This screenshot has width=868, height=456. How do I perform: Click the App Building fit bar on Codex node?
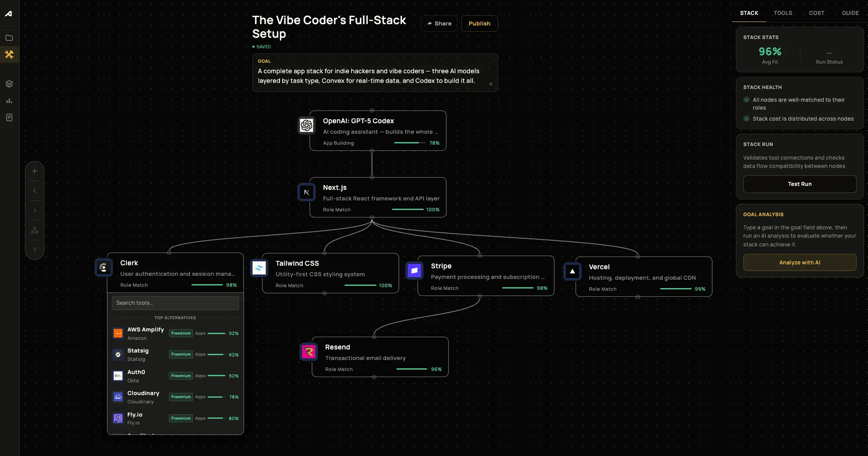click(410, 143)
